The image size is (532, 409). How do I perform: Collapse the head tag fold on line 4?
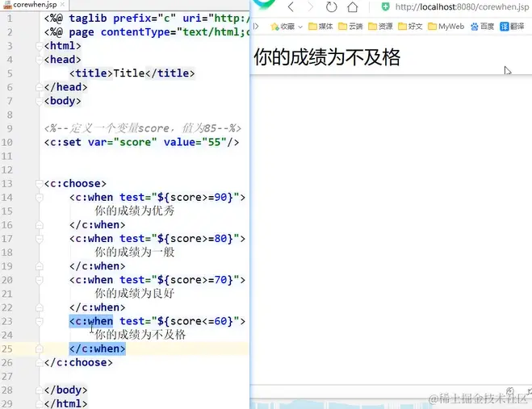tap(39, 60)
